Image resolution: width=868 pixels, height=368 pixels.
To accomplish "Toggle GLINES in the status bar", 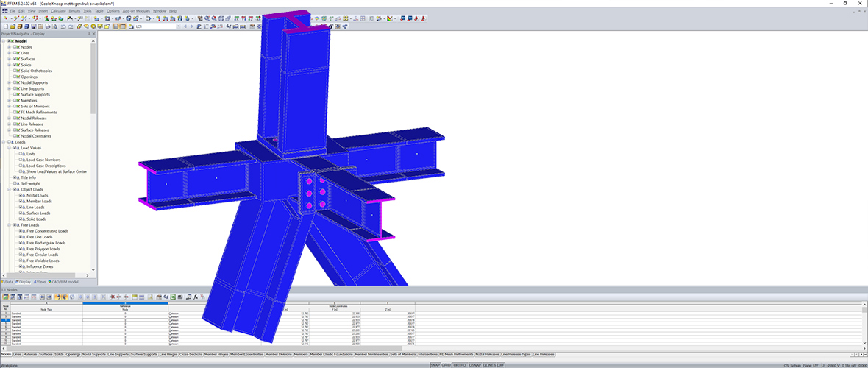I will coord(489,365).
